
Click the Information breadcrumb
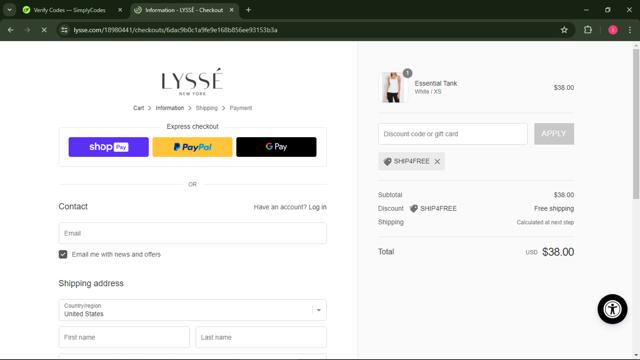pos(170,108)
